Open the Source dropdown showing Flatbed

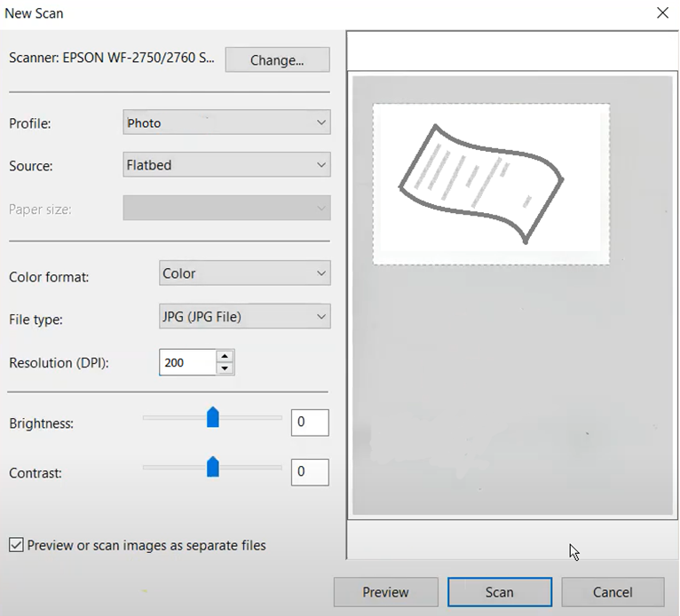(226, 164)
